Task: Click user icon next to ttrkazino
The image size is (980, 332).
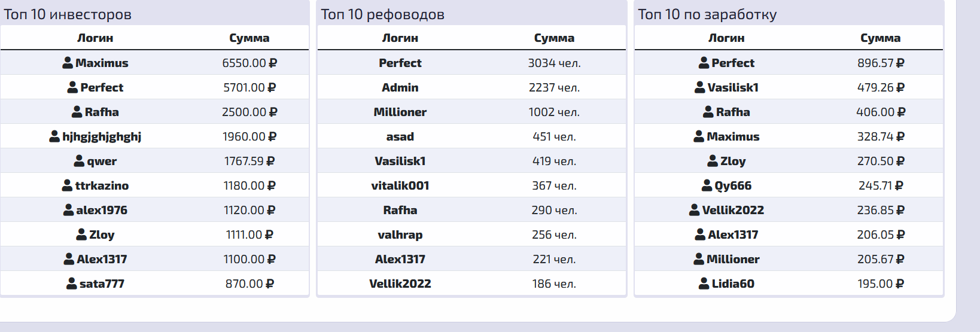Action: coord(68,185)
